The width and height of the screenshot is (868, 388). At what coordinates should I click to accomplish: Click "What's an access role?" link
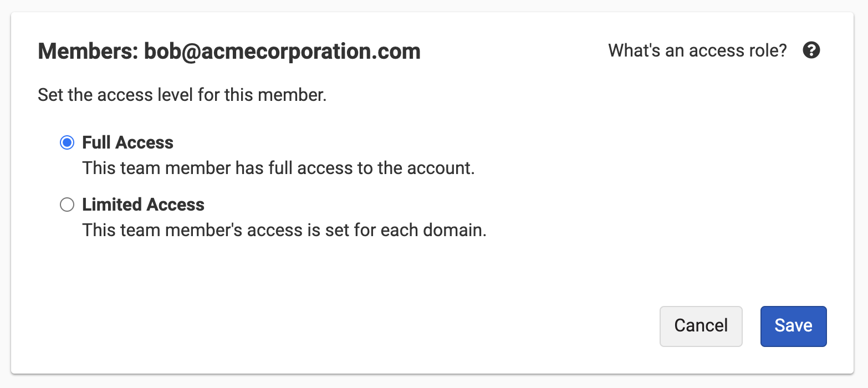click(x=697, y=50)
